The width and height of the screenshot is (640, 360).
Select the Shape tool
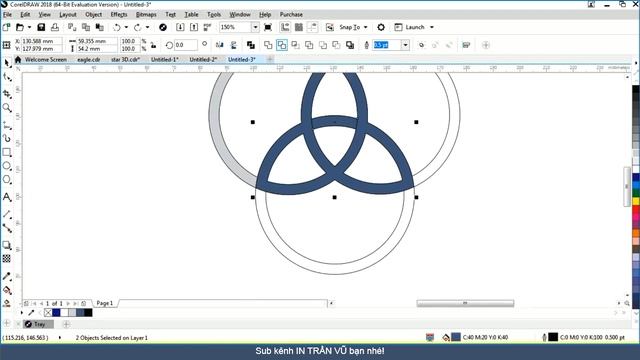coord(7,77)
